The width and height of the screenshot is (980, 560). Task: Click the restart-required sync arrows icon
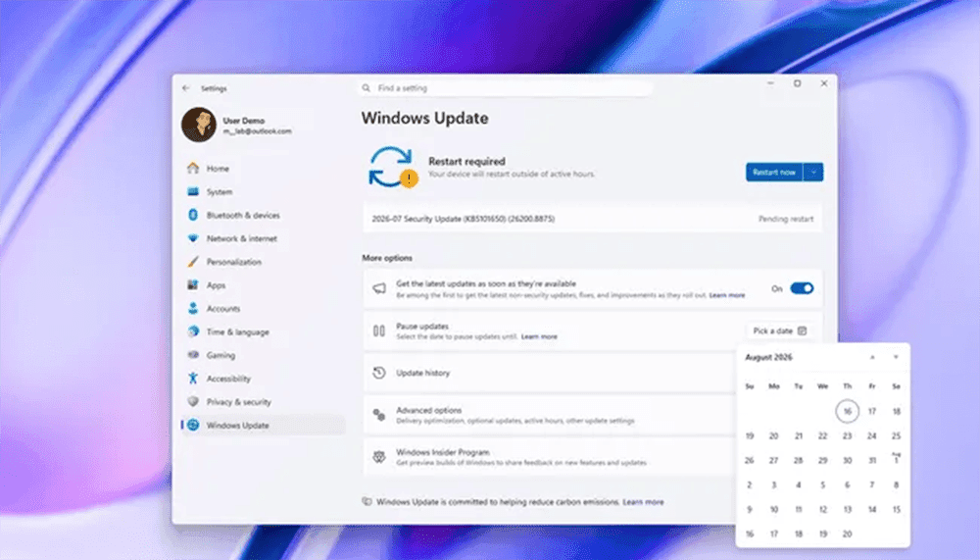click(391, 167)
